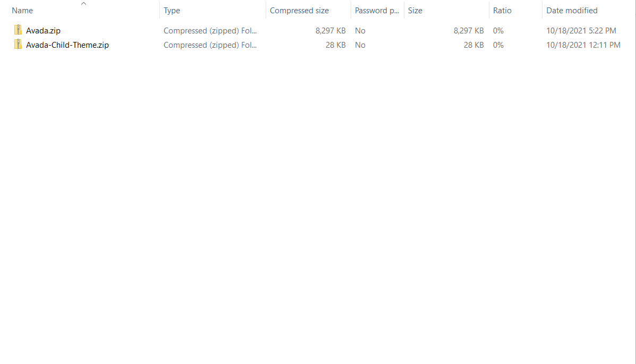Sort by the Date modified column header

572,11
